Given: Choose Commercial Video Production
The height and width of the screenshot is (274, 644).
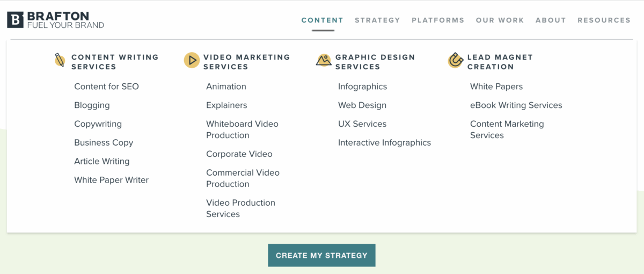Looking at the screenshot, I should [243, 178].
